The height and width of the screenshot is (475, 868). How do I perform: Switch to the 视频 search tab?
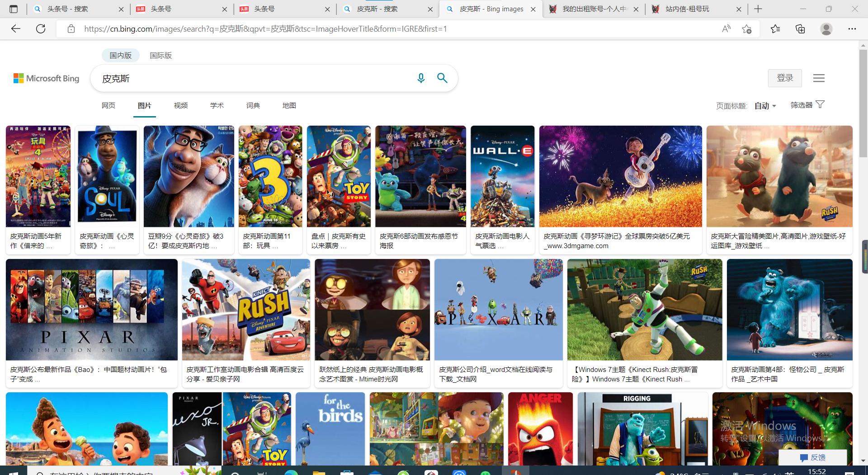click(181, 105)
